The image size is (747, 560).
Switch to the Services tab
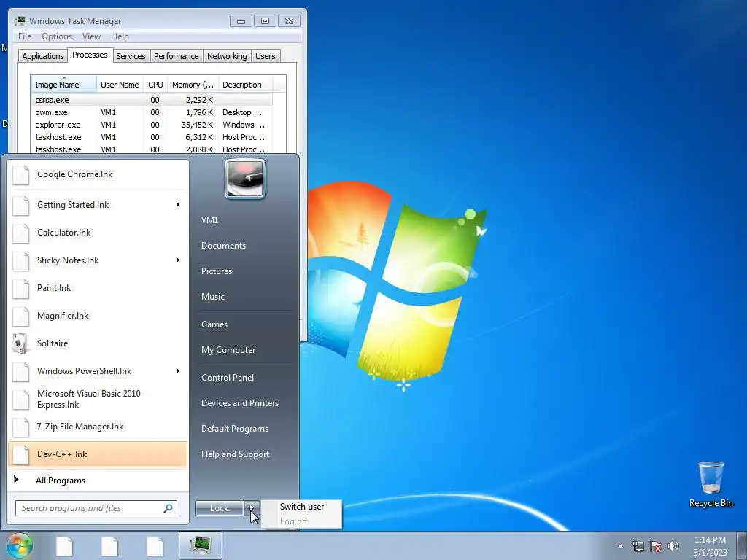[x=131, y=56]
